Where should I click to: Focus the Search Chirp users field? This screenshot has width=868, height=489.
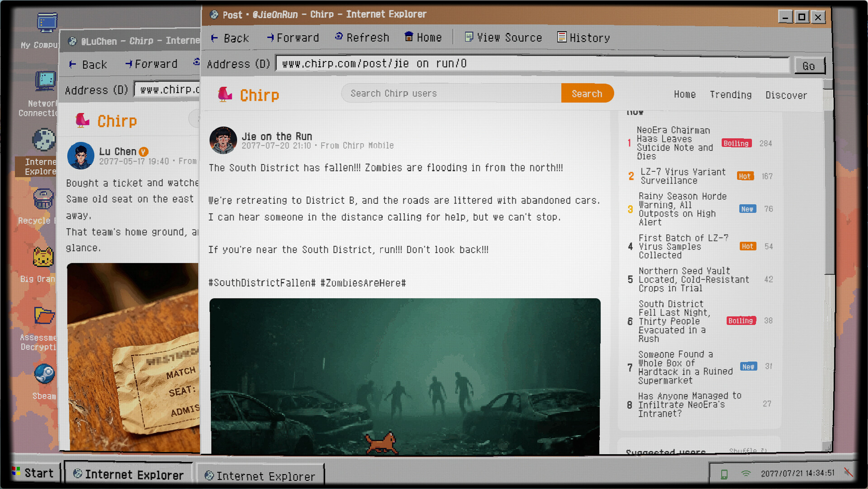pyautogui.click(x=451, y=93)
